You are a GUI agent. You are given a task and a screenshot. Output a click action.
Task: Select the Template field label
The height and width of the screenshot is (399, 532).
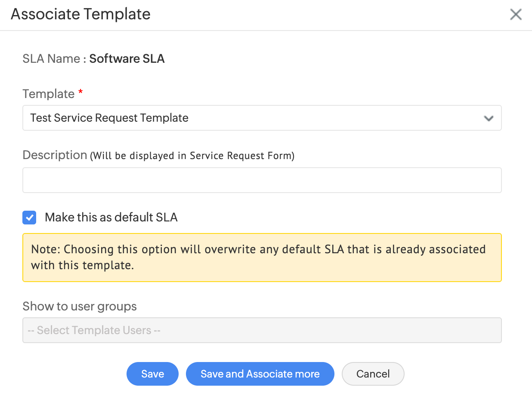49,94
